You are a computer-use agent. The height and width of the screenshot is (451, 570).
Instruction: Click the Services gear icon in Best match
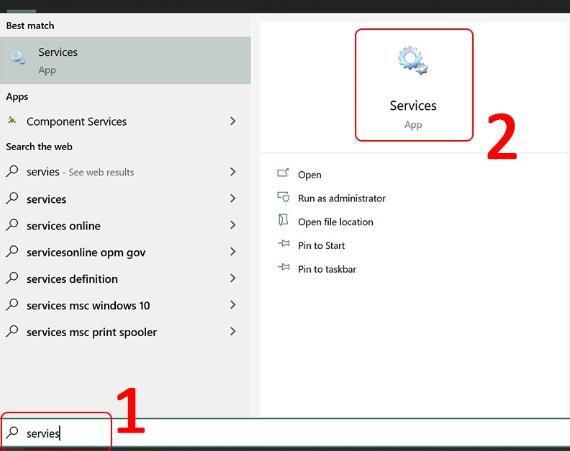coord(17,58)
